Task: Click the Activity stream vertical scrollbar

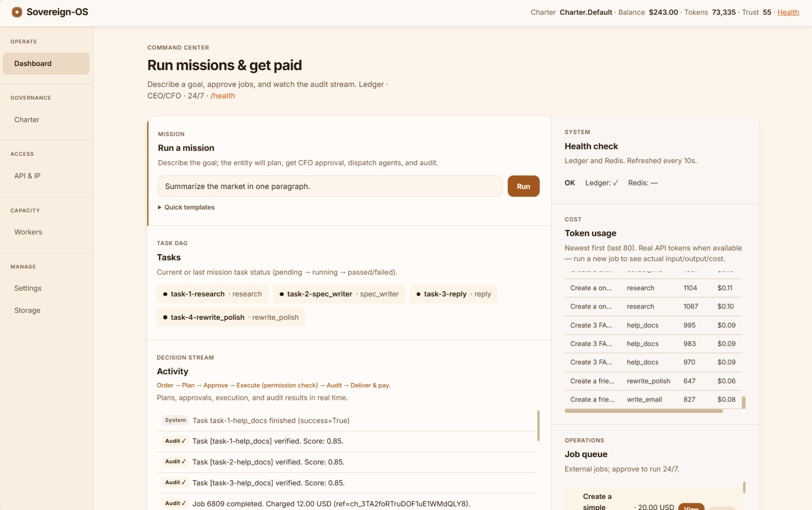Action: click(538, 426)
